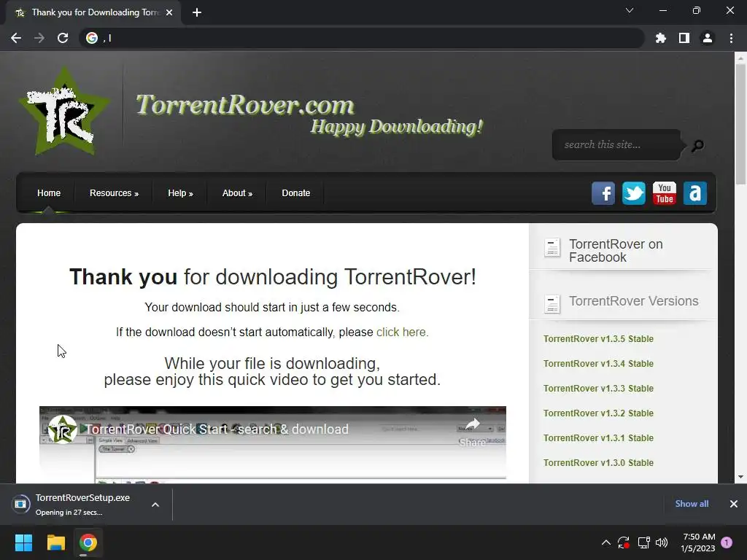
Task: Open TorrentRover v1.3.0 Stable link
Action: [598, 462]
